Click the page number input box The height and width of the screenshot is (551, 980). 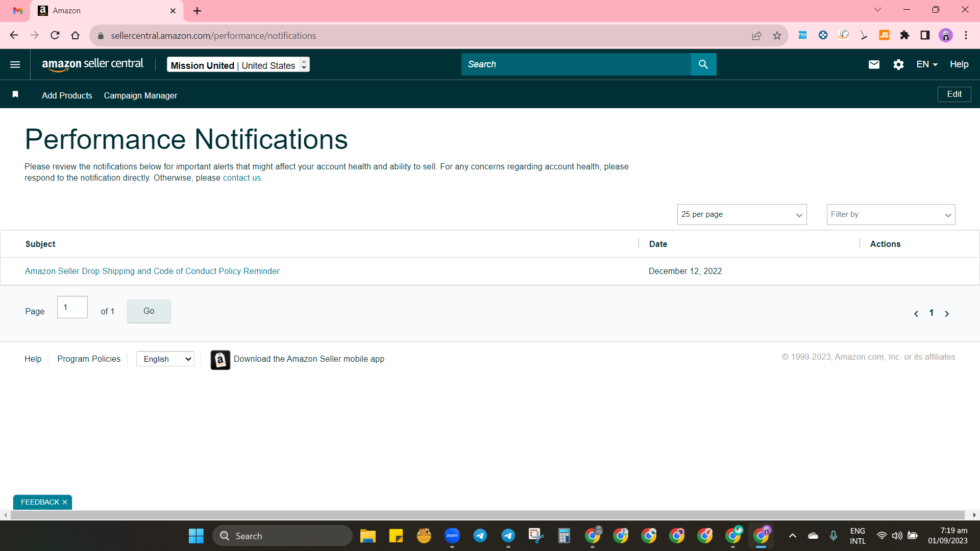pos(72,307)
